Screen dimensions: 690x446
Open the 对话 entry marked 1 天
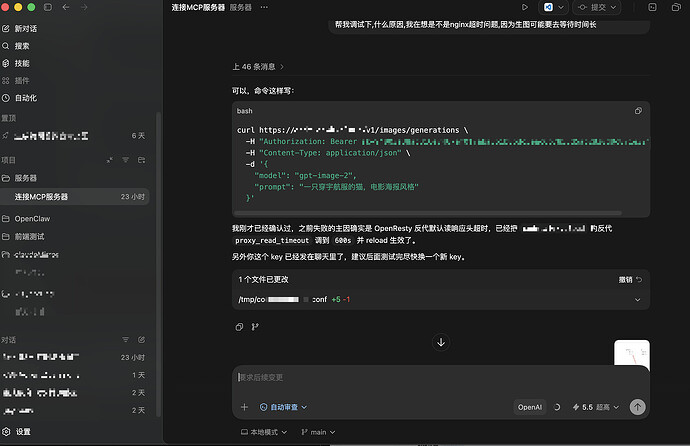74,375
